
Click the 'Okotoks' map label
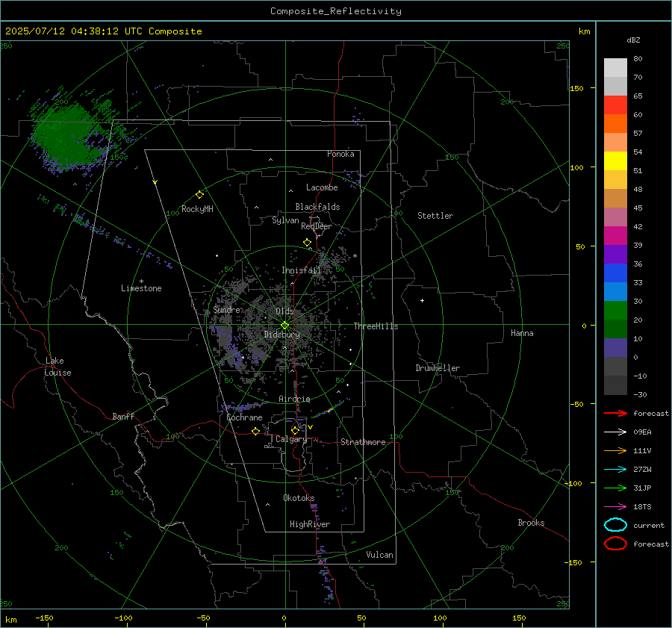299,498
